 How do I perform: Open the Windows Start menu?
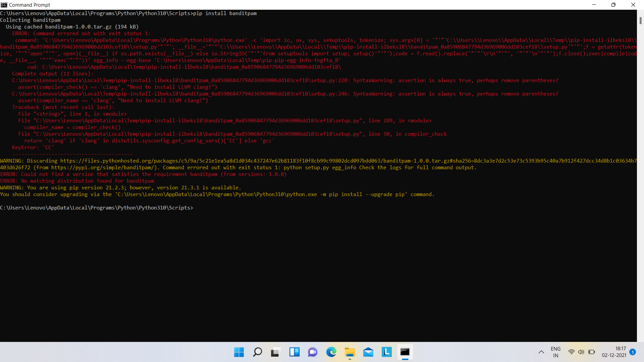pos(239,352)
